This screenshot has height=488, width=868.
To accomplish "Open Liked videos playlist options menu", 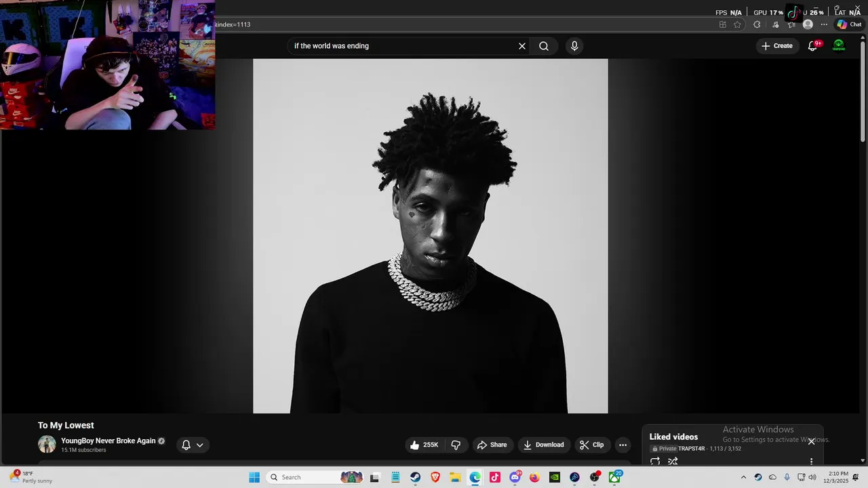I will click(811, 462).
